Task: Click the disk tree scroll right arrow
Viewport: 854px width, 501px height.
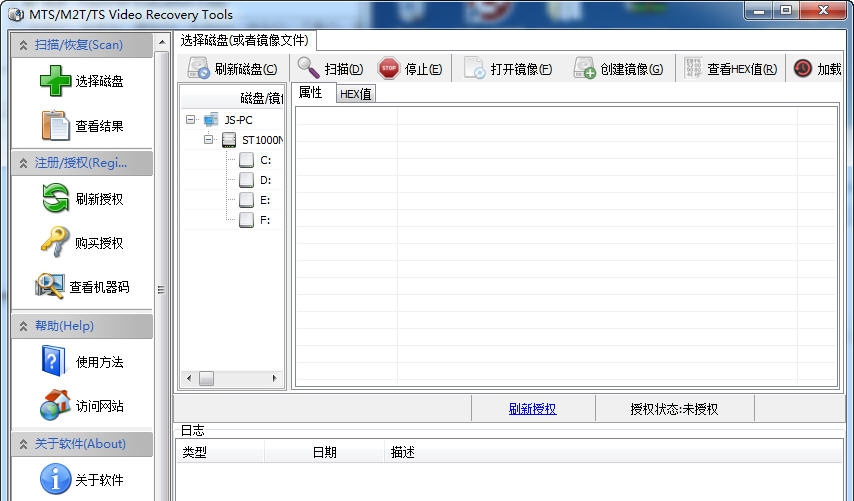Action: [274, 377]
